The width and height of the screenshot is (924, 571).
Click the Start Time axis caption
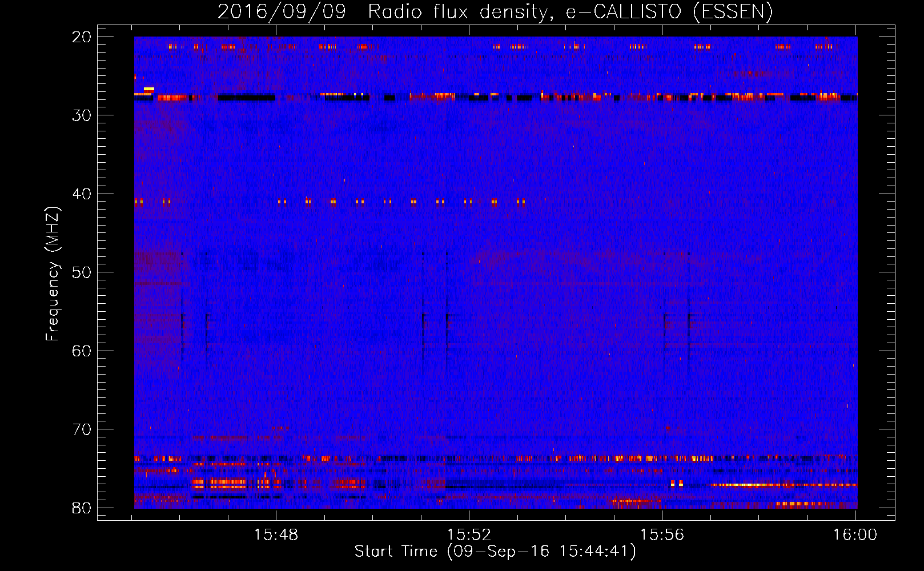[495, 552]
